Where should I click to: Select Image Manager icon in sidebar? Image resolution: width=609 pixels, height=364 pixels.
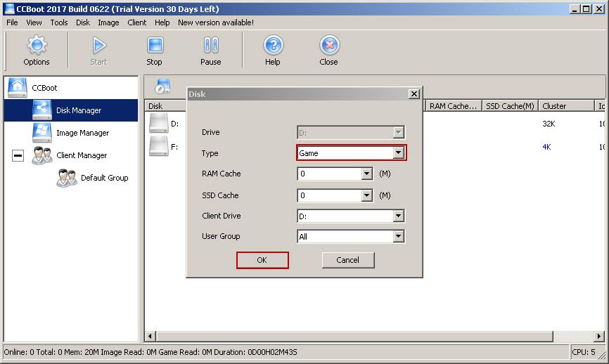(x=42, y=133)
